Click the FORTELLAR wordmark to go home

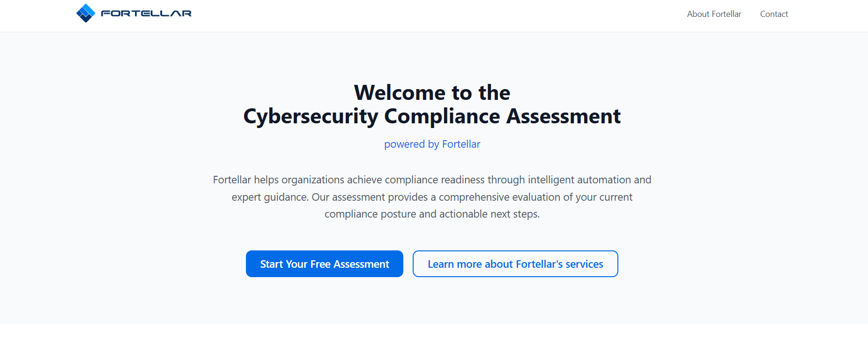click(145, 14)
